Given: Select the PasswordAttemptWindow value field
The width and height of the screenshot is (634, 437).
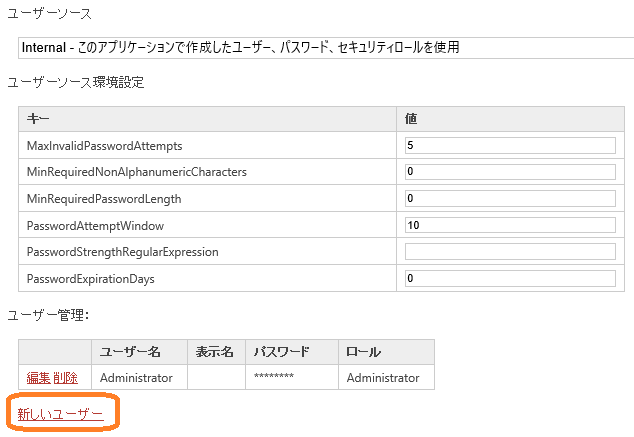Looking at the screenshot, I should [x=510, y=225].
